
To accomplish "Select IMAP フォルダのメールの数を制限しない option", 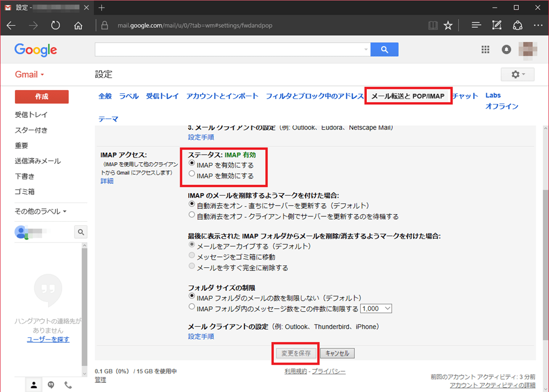I will point(191,296).
